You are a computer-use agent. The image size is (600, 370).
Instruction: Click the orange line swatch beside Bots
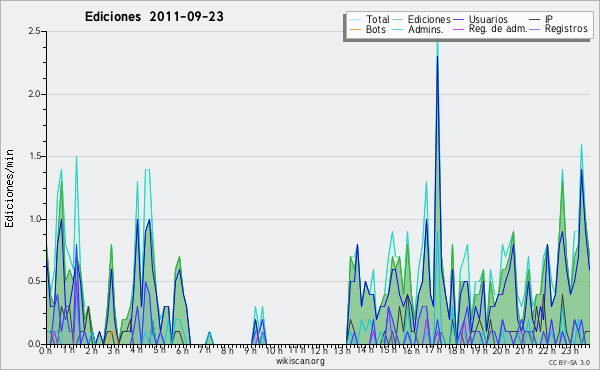point(355,29)
